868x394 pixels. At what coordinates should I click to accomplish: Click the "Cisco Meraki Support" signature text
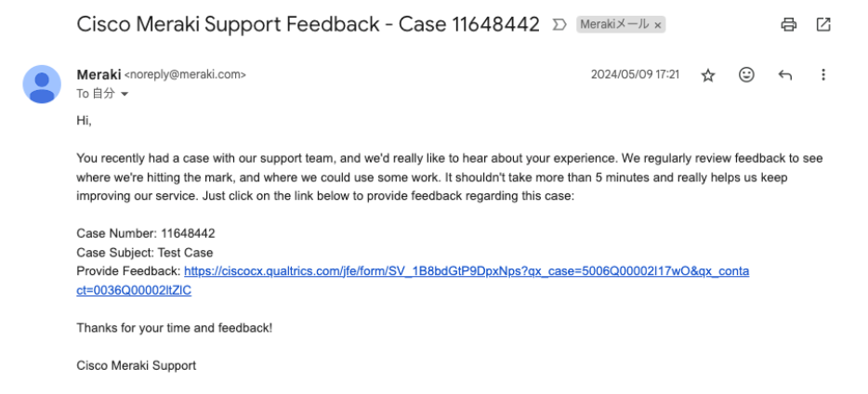click(136, 365)
